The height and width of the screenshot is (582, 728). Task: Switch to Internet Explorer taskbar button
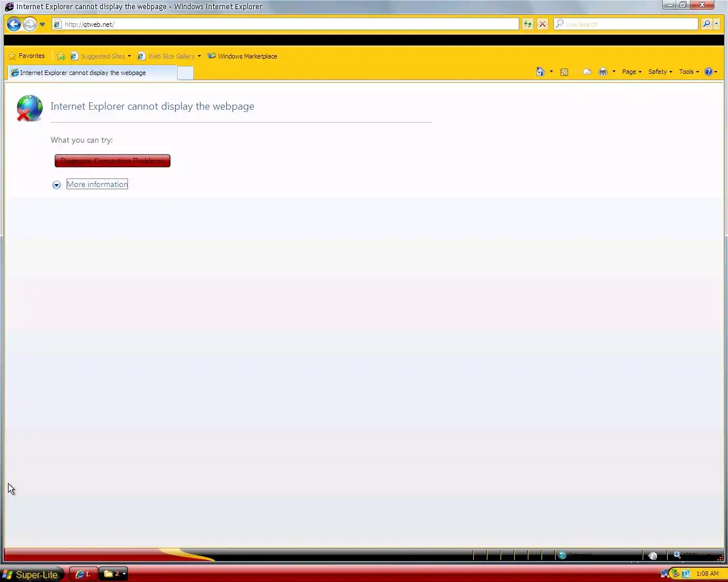[84, 574]
